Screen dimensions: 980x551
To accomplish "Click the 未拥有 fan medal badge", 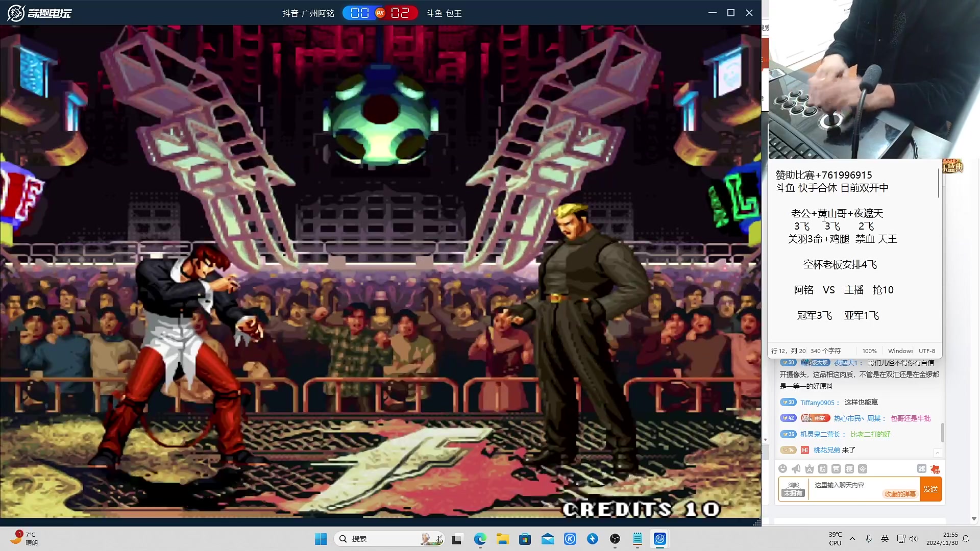I will 793,489.
